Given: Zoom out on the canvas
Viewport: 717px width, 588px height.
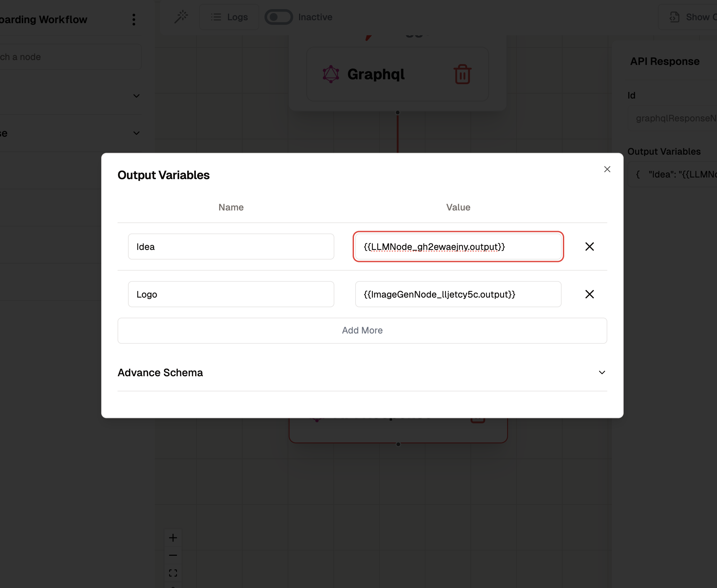Looking at the screenshot, I should pos(173,555).
